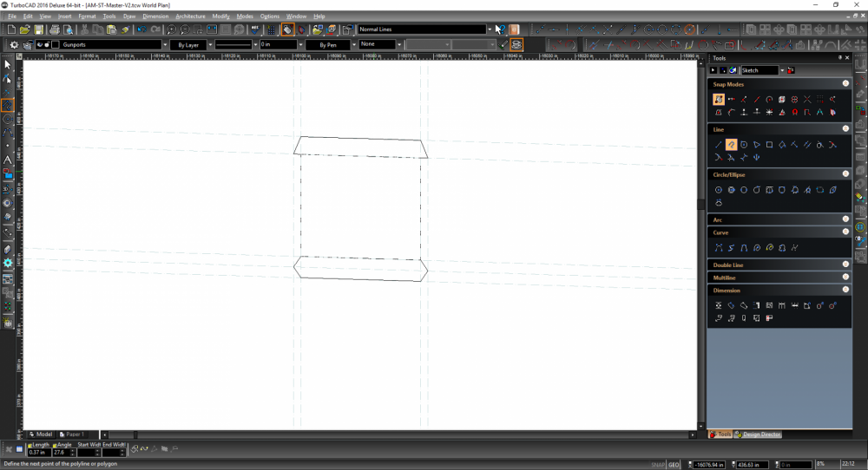Toggle Grid snap mode
Viewport: 868px width, 470px height.
click(x=820, y=100)
